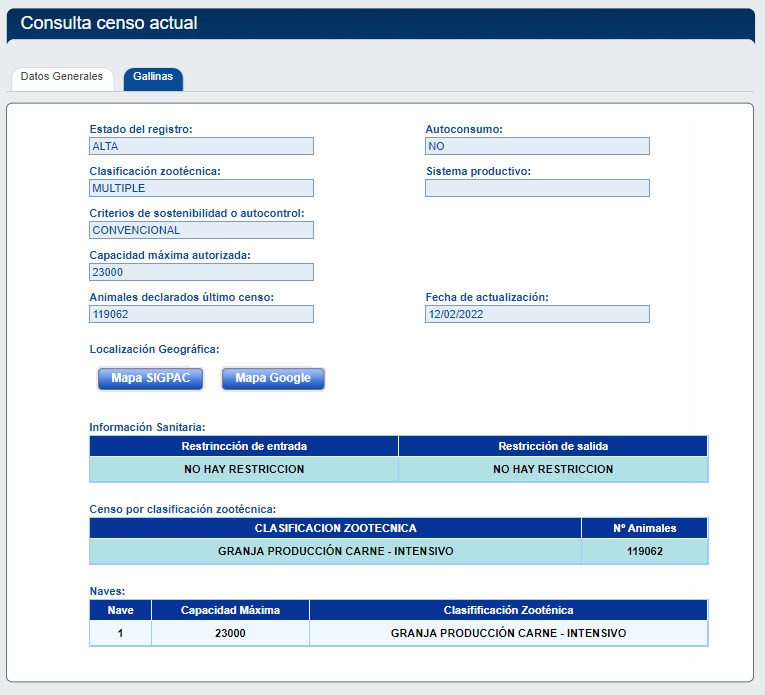Open the Mapa SIGPAC map
This screenshot has width=765, height=695.
150,378
